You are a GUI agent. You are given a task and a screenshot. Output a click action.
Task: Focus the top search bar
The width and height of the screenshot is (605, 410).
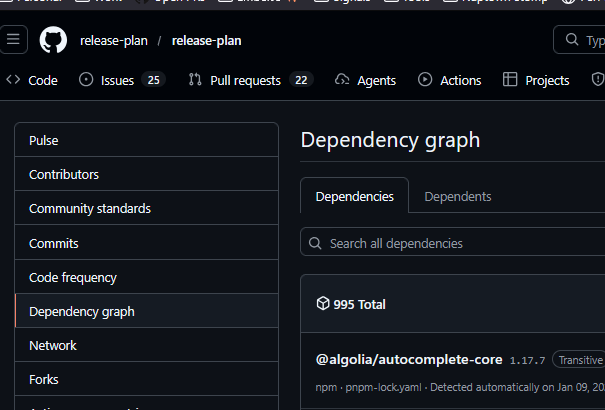tap(579, 39)
